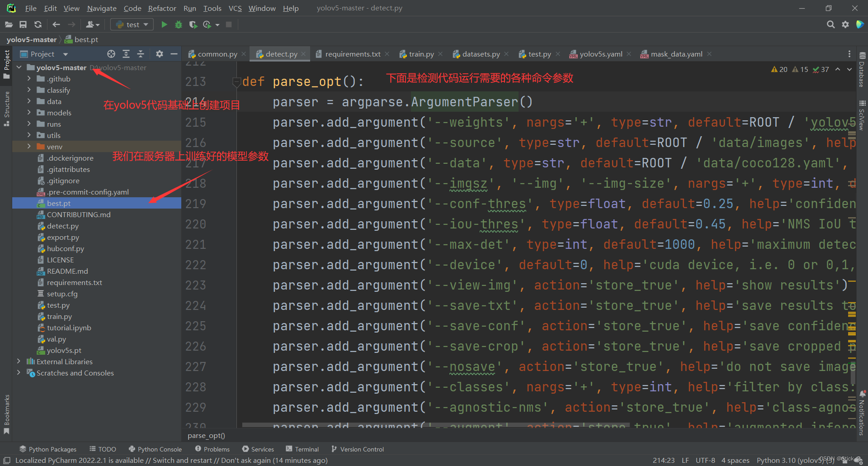The image size is (868, 466).
Task: Switch to mask_data.yaml tab
Action: (676, 54)
